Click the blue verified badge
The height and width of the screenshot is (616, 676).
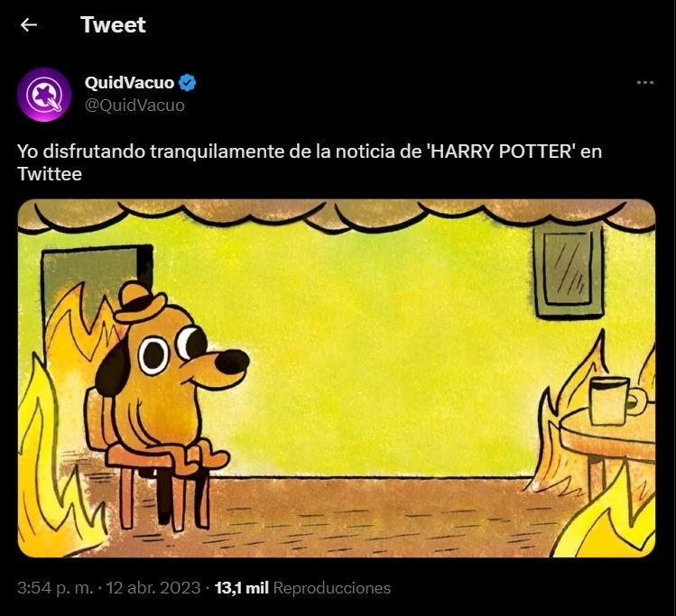click(x=188, y=84)
